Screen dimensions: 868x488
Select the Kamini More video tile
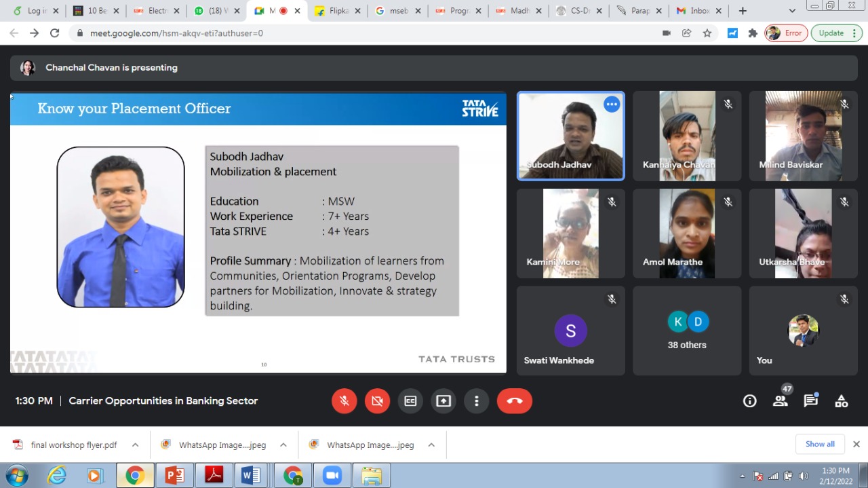point(571,233)
